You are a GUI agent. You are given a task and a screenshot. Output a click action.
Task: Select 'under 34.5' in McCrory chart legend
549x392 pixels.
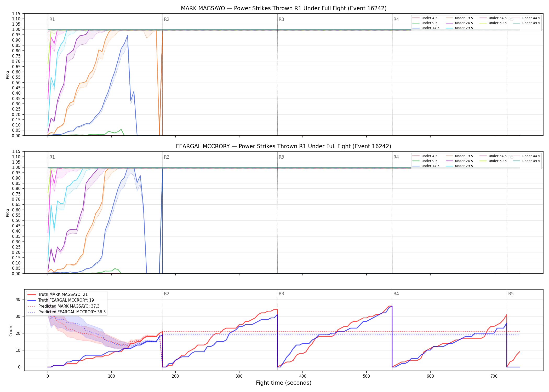tap(493, 156)
